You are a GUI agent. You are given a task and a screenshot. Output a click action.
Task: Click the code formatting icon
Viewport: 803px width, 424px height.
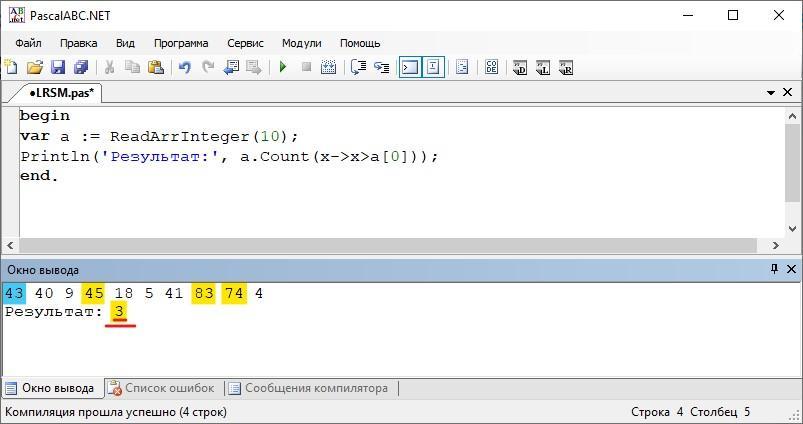pos(462,67)
